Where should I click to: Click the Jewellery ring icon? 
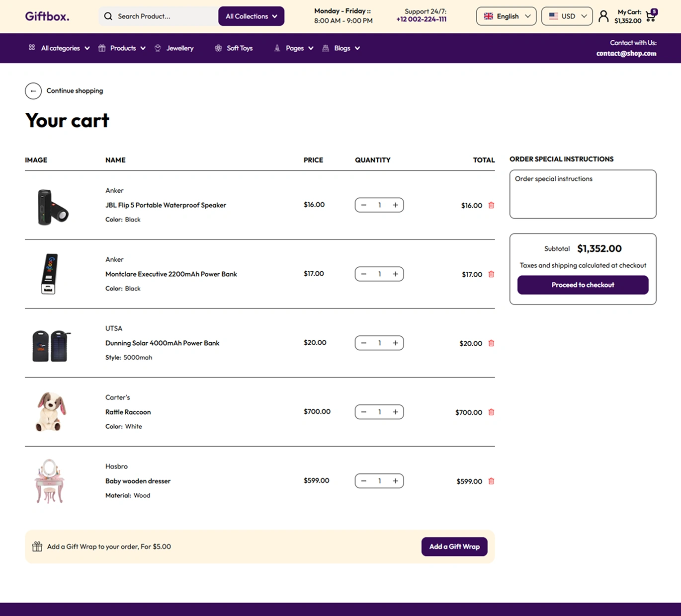tap(158, 48)
